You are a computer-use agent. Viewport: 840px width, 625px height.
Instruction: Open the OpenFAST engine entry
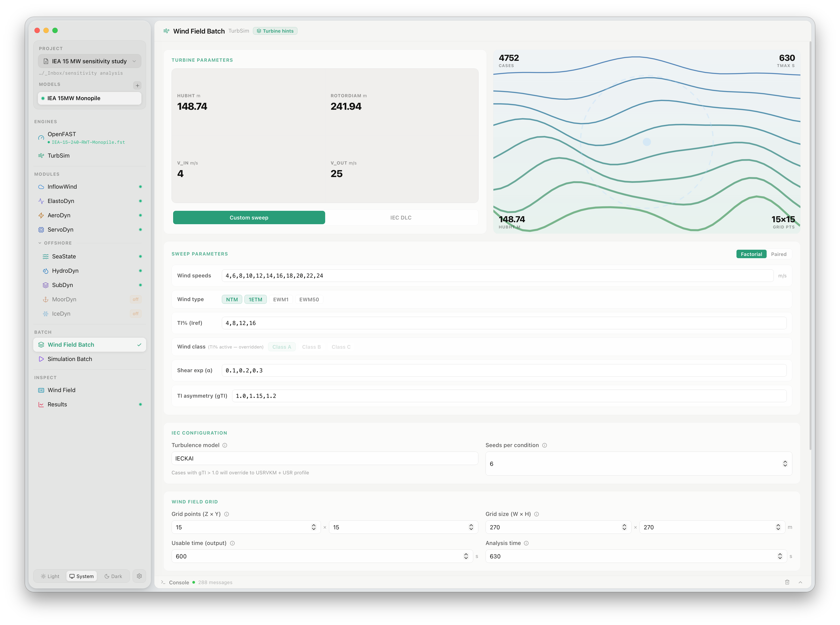(x=90, y=138)
